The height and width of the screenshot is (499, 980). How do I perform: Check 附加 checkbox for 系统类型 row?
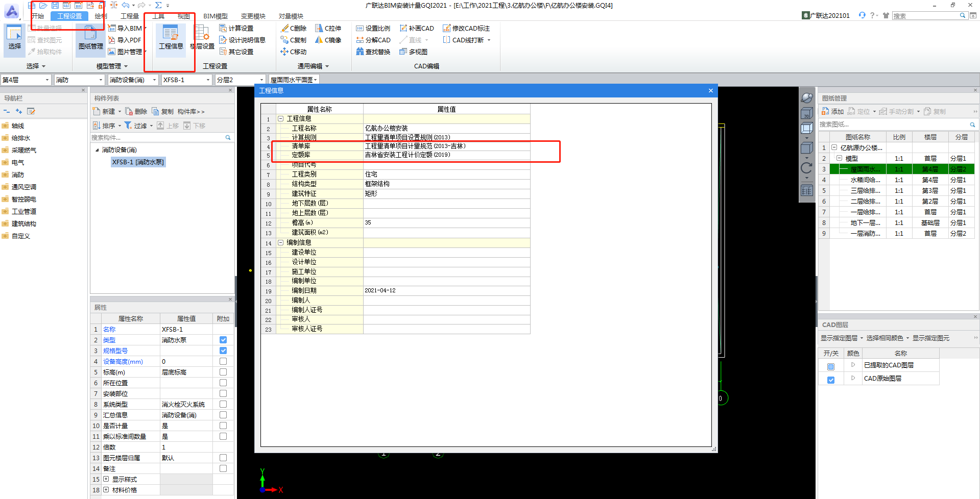point(223,404)
